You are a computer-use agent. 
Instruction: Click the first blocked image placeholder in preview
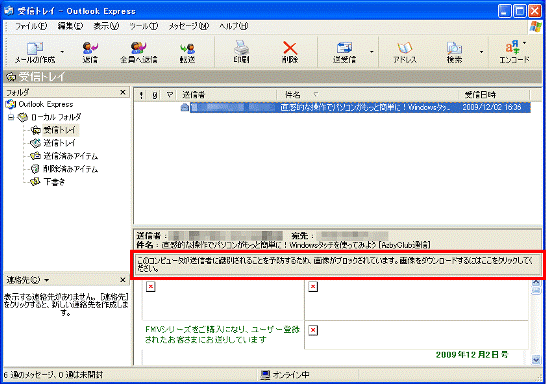(x=150, y=287)
